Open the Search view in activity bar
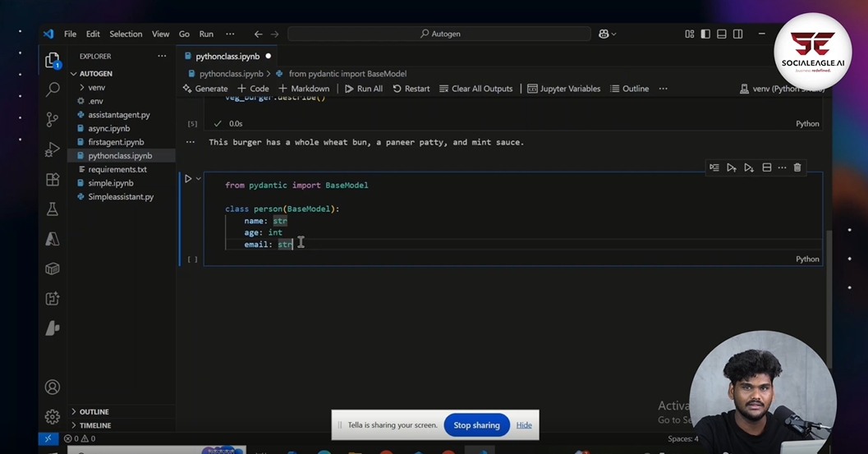Screen dimensions: 868x454 pos(53,89)
